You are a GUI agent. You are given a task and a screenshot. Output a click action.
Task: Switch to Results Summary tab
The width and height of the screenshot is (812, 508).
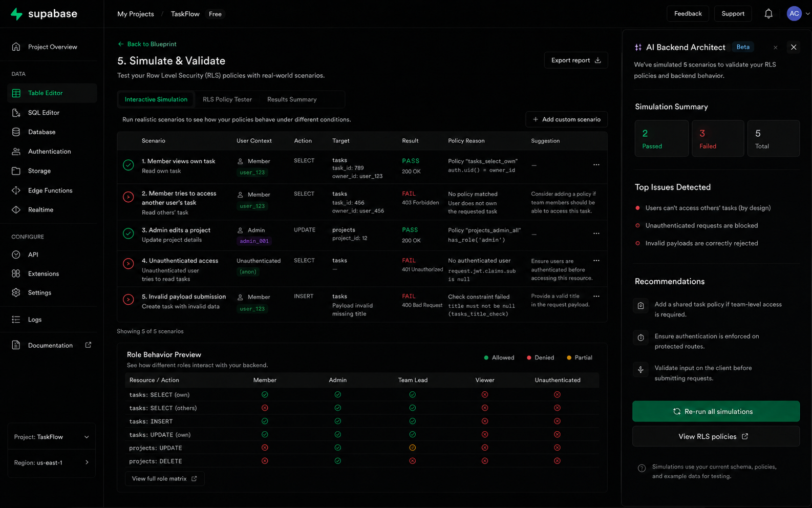tap(292, 99)
